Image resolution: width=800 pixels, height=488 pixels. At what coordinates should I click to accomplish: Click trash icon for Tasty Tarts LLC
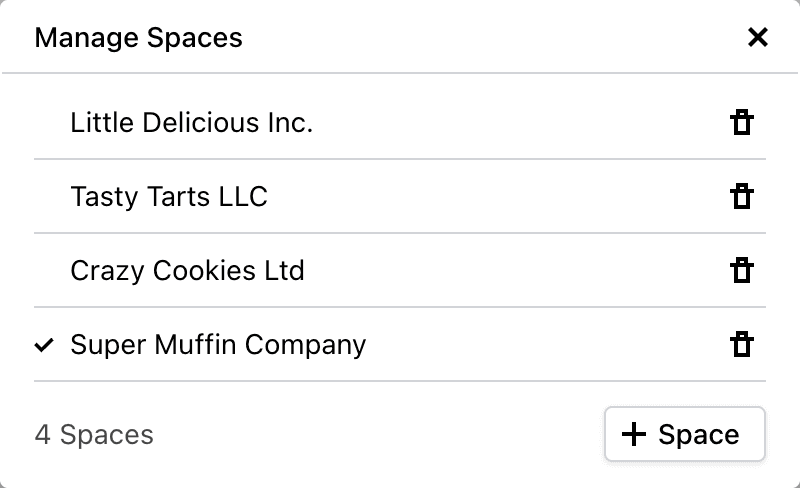pos(741,197)
